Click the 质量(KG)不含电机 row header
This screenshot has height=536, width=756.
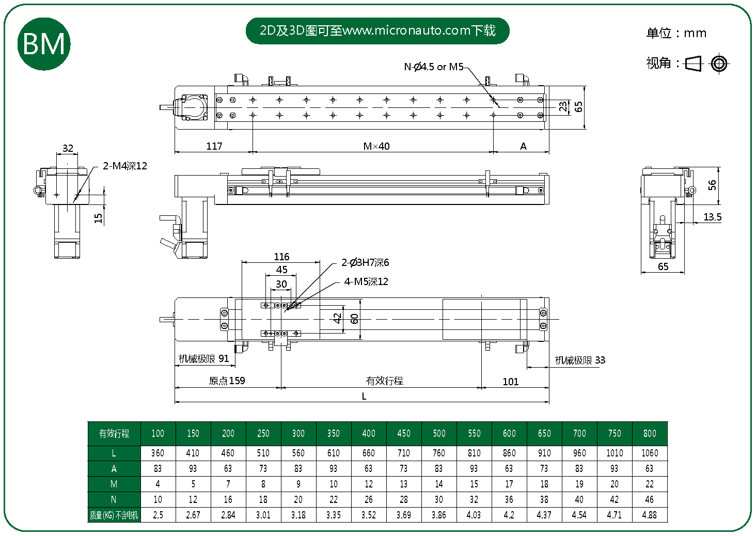[x=114, y=515]
